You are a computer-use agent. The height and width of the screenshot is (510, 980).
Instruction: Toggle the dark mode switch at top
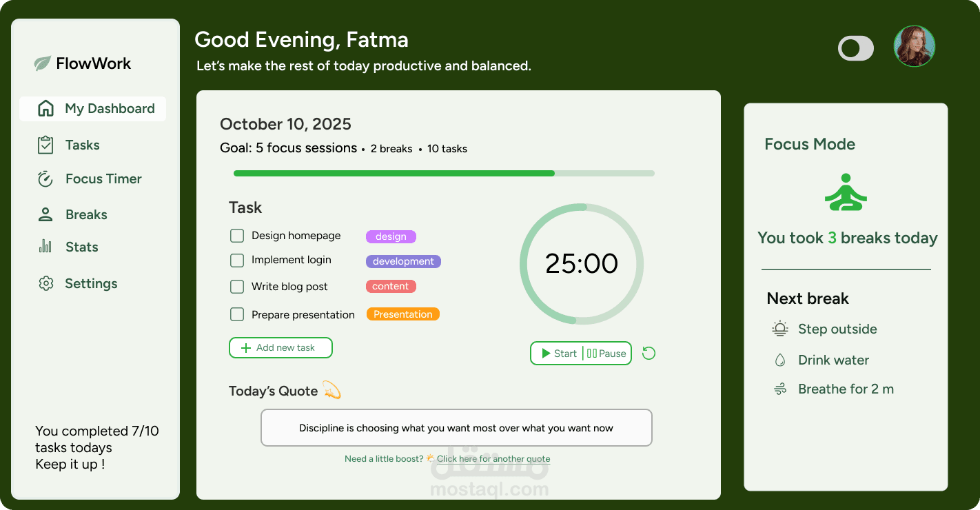(x=855, y=48)
